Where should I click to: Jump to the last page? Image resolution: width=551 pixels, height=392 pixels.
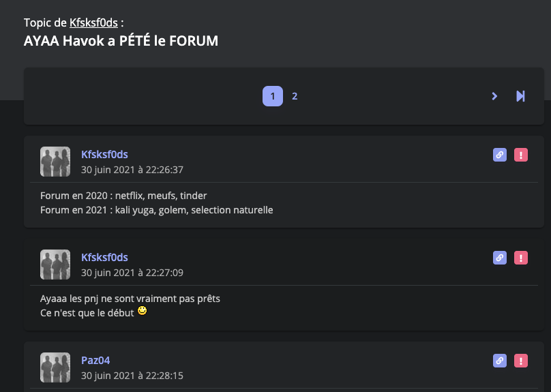point(520,96)
